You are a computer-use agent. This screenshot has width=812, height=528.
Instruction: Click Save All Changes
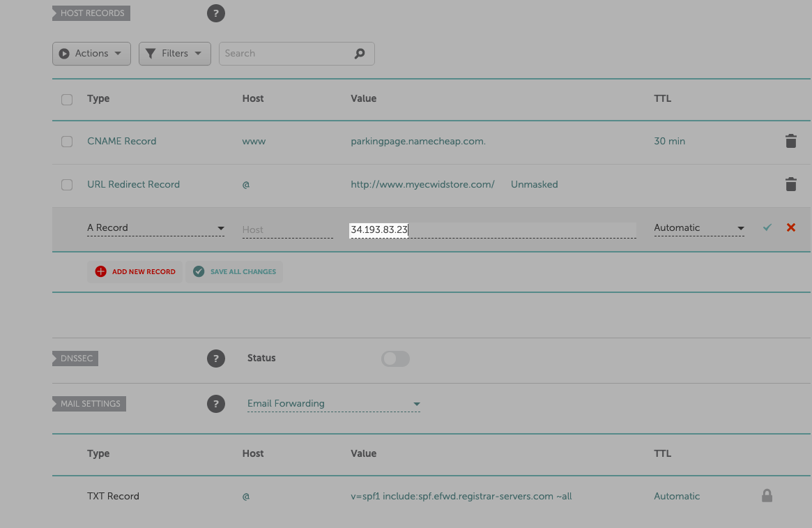(x=234, y=271)
